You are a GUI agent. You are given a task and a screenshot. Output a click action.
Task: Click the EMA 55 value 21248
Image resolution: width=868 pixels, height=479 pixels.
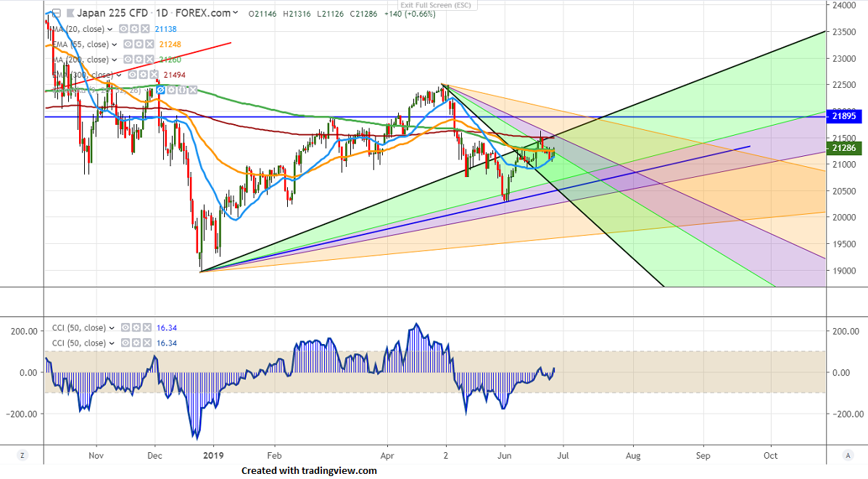tap(170, 44)
